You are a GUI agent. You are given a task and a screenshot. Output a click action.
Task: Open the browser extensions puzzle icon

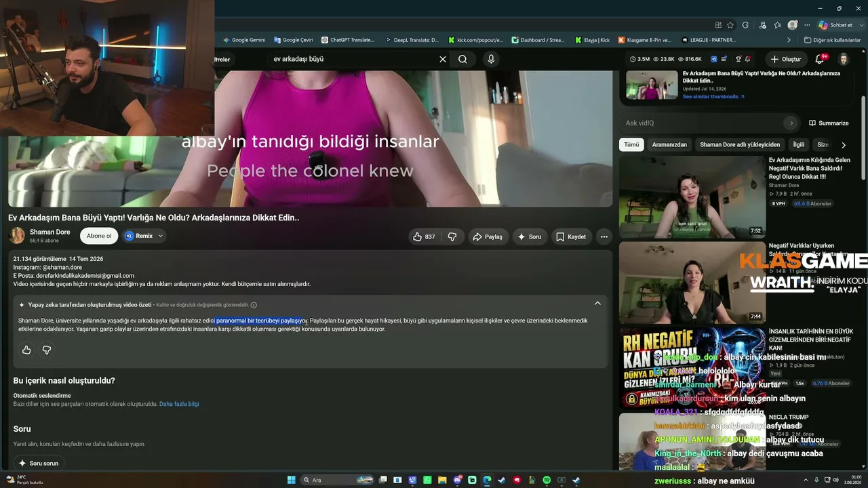(x=745, y=25)
